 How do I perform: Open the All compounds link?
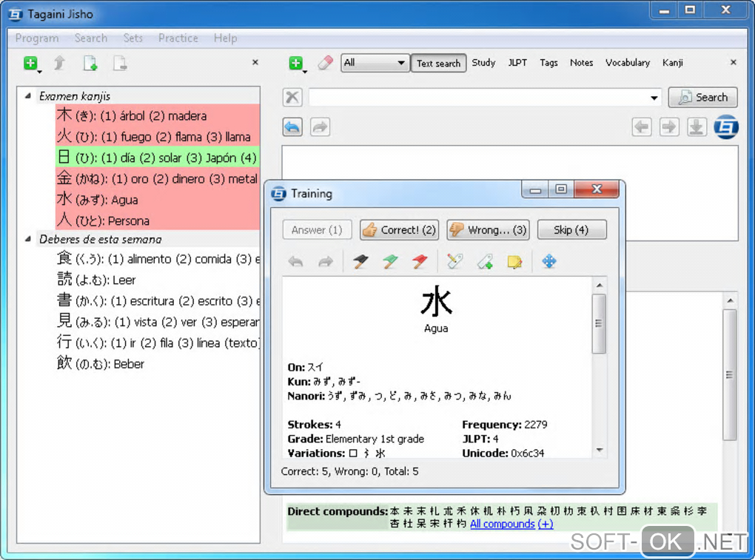[x=502, y=524]
